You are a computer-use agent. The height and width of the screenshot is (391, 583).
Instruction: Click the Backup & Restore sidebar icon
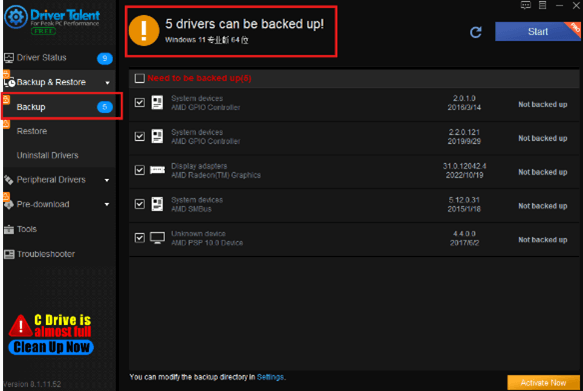tap(9, 81)
